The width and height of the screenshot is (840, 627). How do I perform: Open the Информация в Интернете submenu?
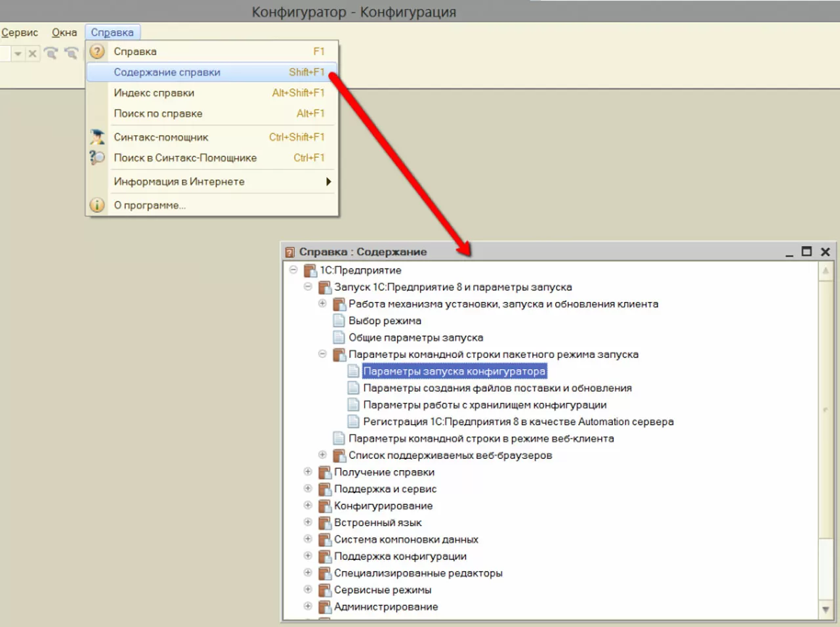[212, 182]
